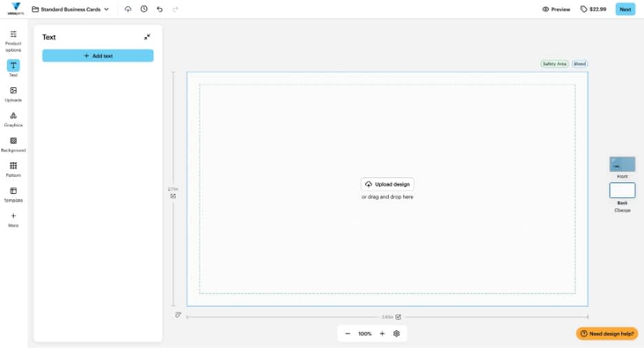Click the Add text button
Image resolution: width=644 pixels, height=348 pixels.
(98, 56)
